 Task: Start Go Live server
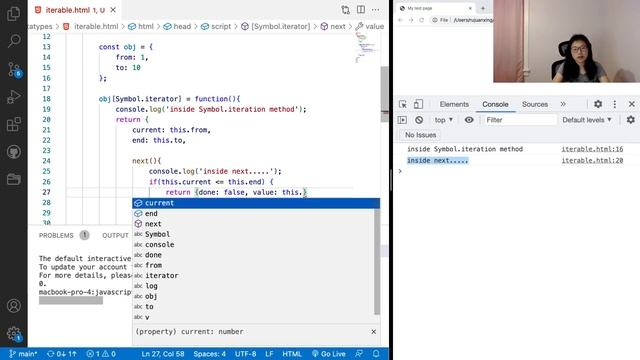329,354
